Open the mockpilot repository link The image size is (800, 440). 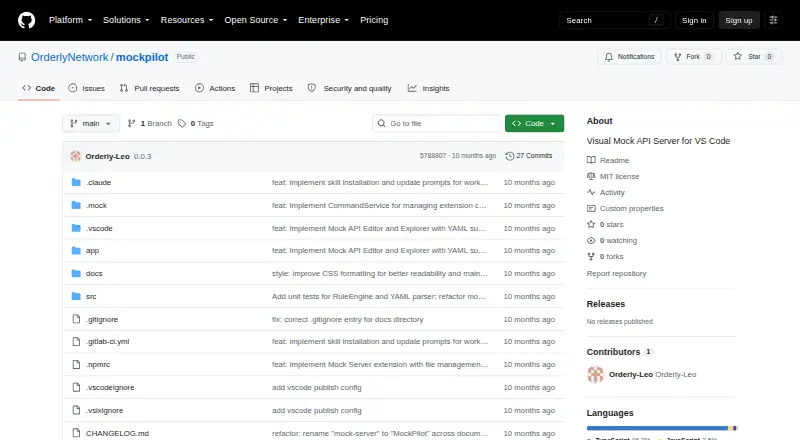coord(142,57)
